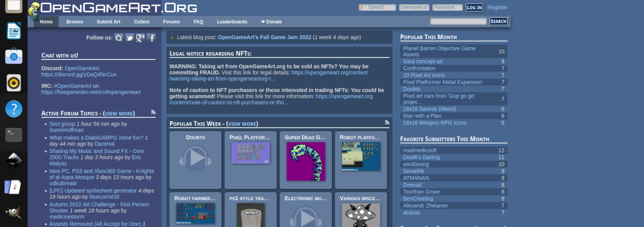The height and width of the screenshot is (227, 644).
Task: Click the site search text box
Action: pos(458,21)
